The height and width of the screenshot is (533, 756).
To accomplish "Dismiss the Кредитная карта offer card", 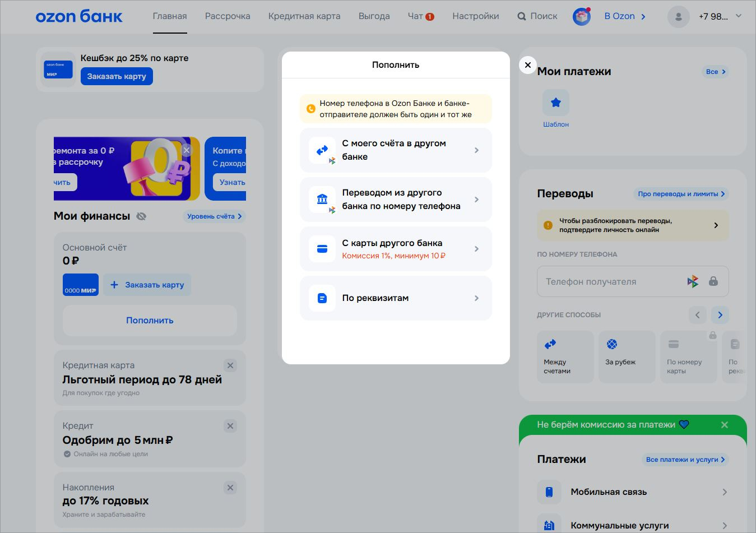I will [x=230, y=365].
